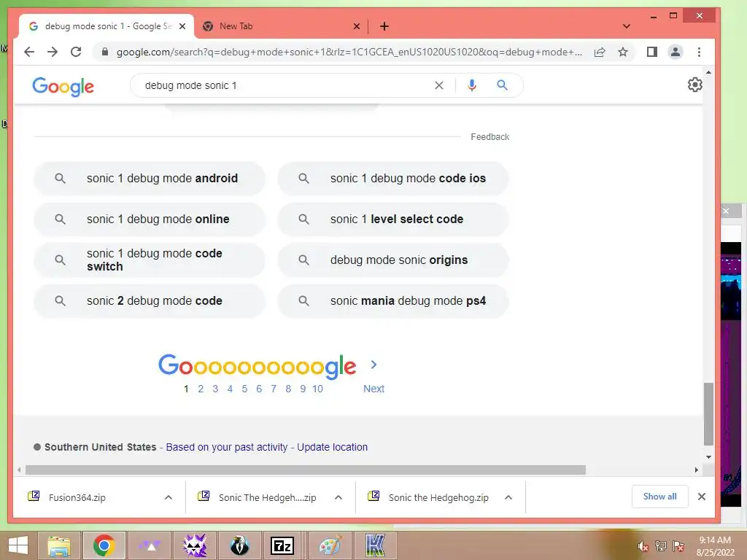Viewport: 747px width, 560px height.
Task: Search sonic 2 debug mode code
Action: [149, 301]
